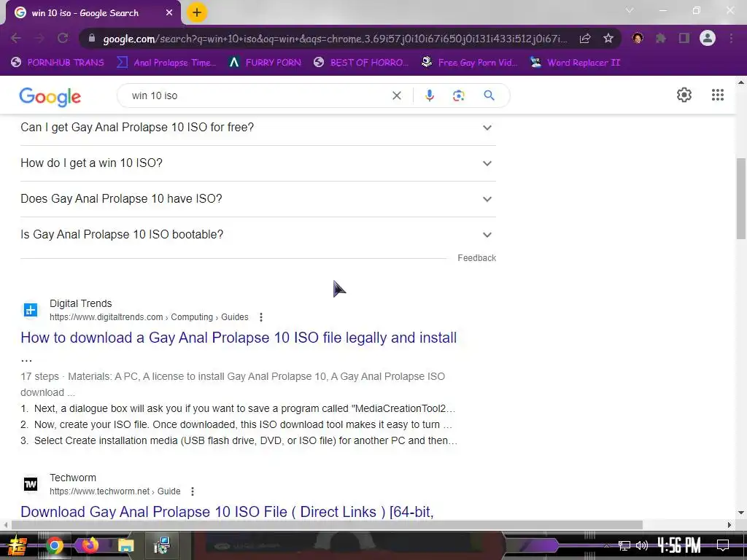Open options dots for Techworm result
This screenshot has width=747, height=560.
pyautogui.click(x=193, y=491)
